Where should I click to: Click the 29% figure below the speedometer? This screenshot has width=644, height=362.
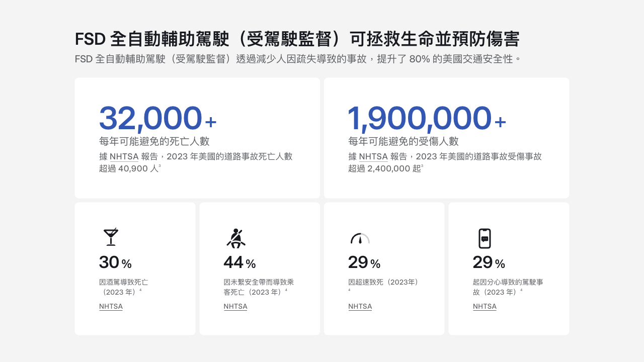pos(364,262)
